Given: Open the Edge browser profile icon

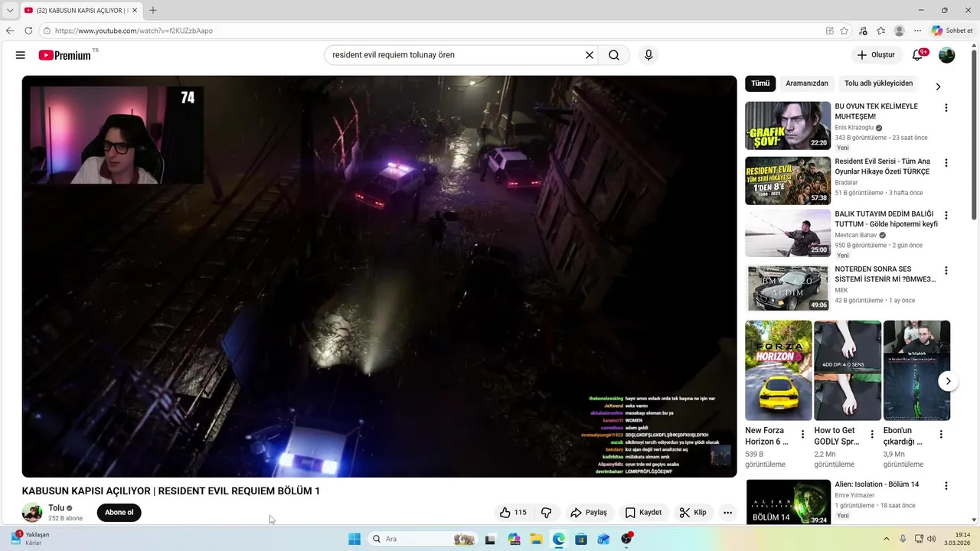Looking at the screenshot, I should tap(900, 31).
